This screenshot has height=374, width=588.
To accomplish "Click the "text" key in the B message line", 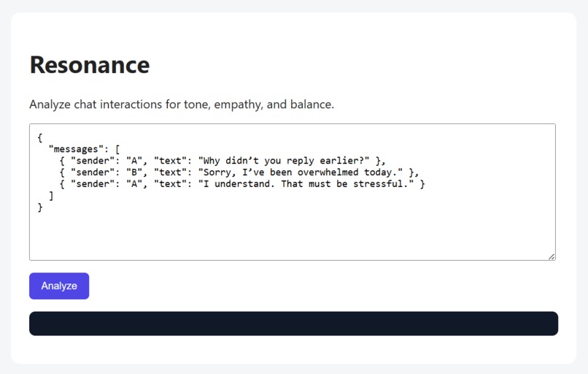I will [170, 172].
